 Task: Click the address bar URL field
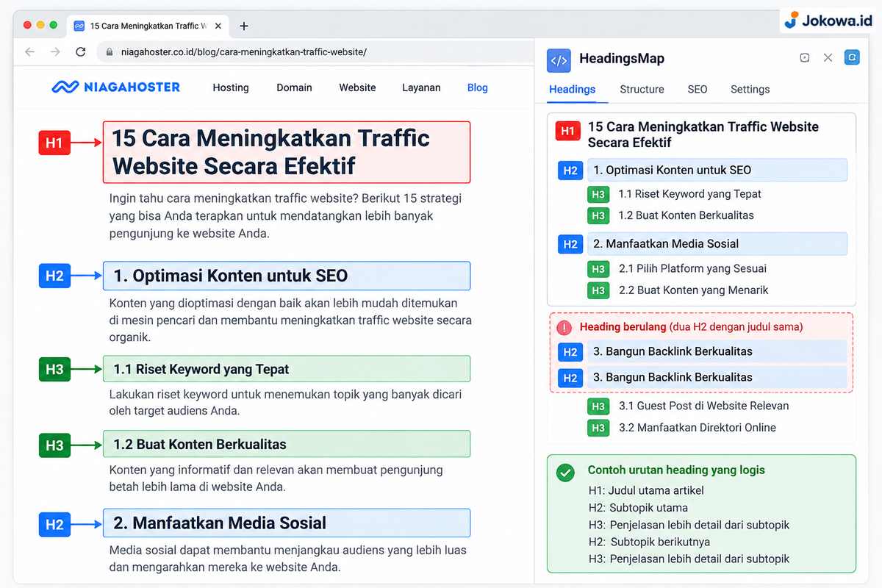(316, 52)
